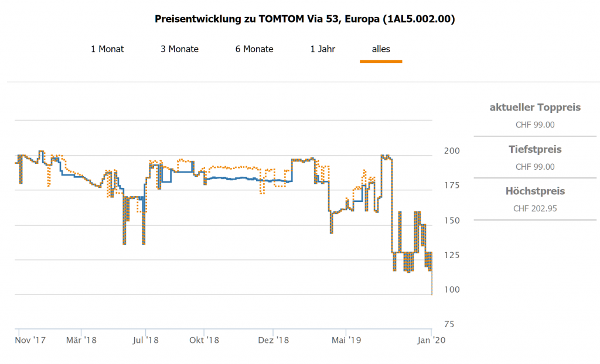Open the "1 Jahr" range tab

(323, 49)
